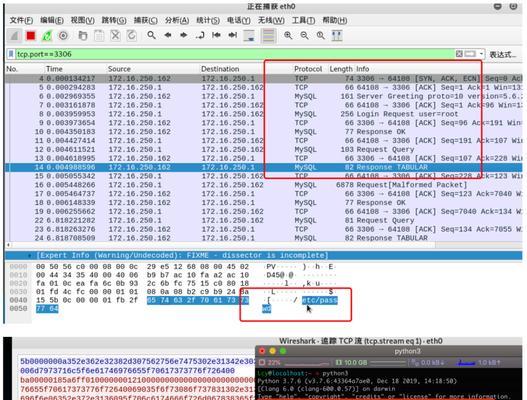Select packet 24 Response TABULAR row

[x=264, y=238]
